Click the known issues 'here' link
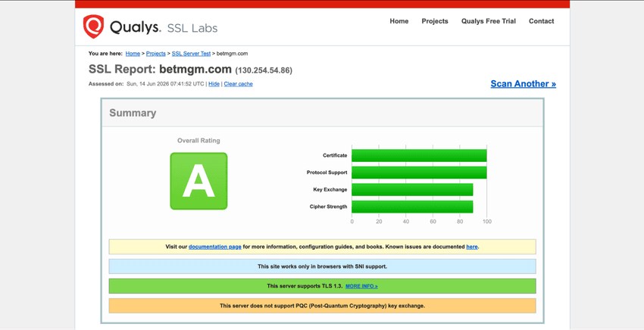 pyautogui.click(x=472, y=247)
